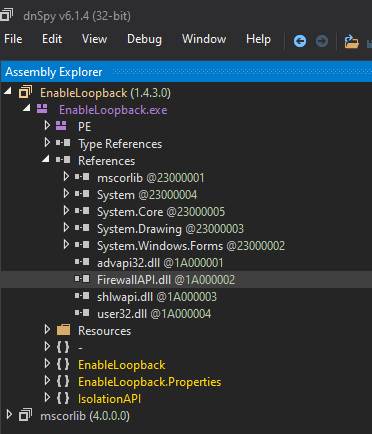Click the purple EnableLoopback.exe module icon
The image size is (372, 434).
click(42, 109)
